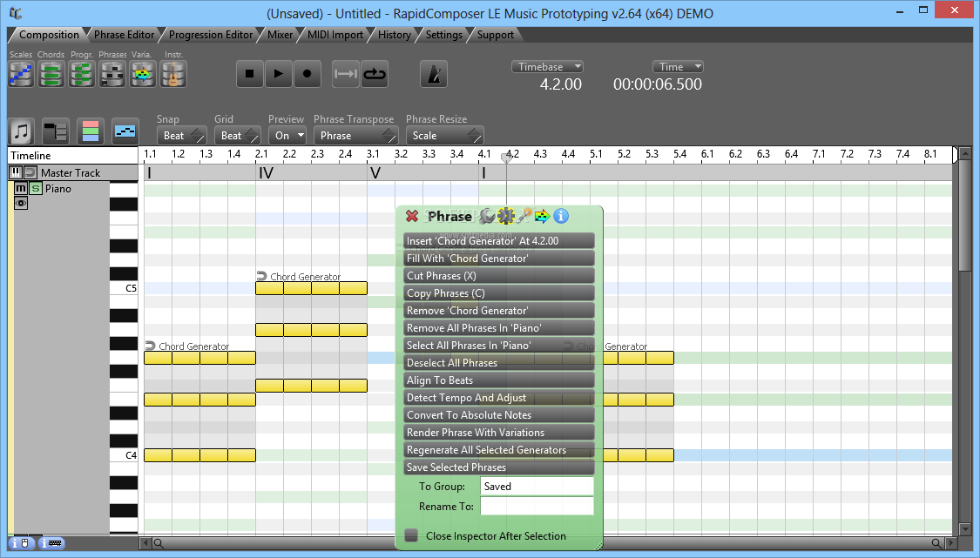Click Cut Phrases (X)

pyautogui.click(x=499, y=276)
